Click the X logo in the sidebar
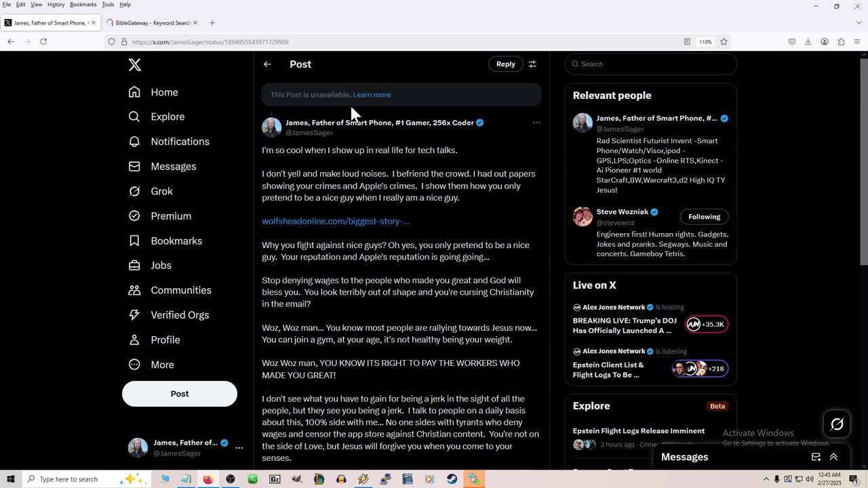868x488 pixels. point(135,65)
